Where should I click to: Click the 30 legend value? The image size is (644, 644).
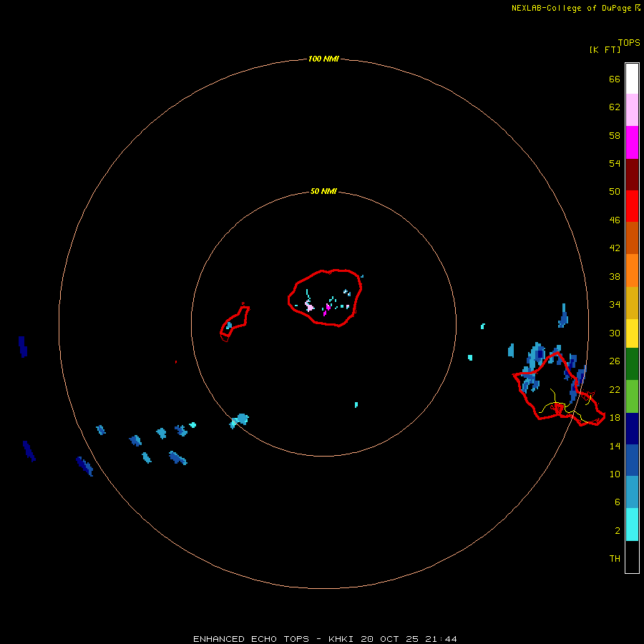615,333
